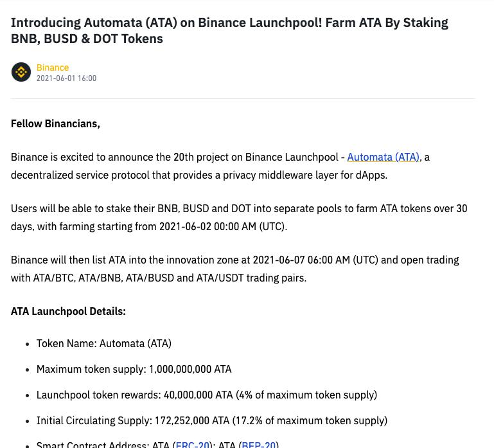Click the "Launchpool token rewards" bullet
Image resolution: width=494 pixels, height=448 pixels.
click(206, 395)
